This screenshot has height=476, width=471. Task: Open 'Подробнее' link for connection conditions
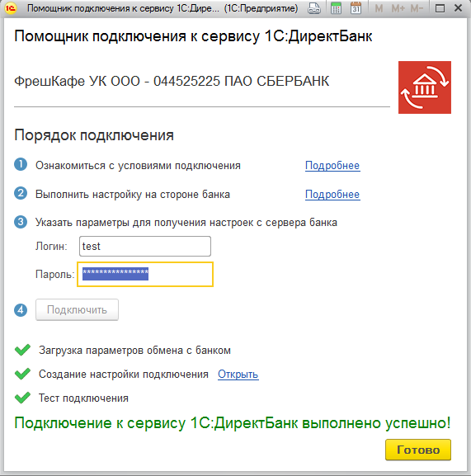pyautogui.click(x=332, y=166)
